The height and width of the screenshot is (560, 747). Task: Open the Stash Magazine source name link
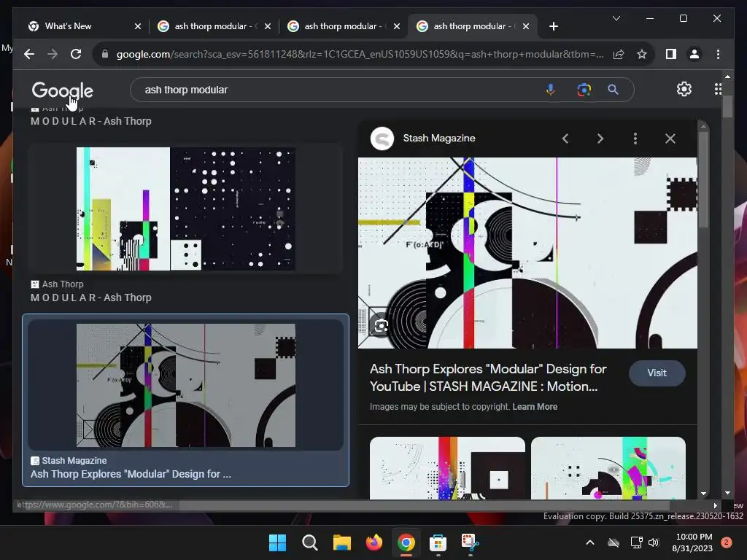pyautogui.click(x=438, y=138)
